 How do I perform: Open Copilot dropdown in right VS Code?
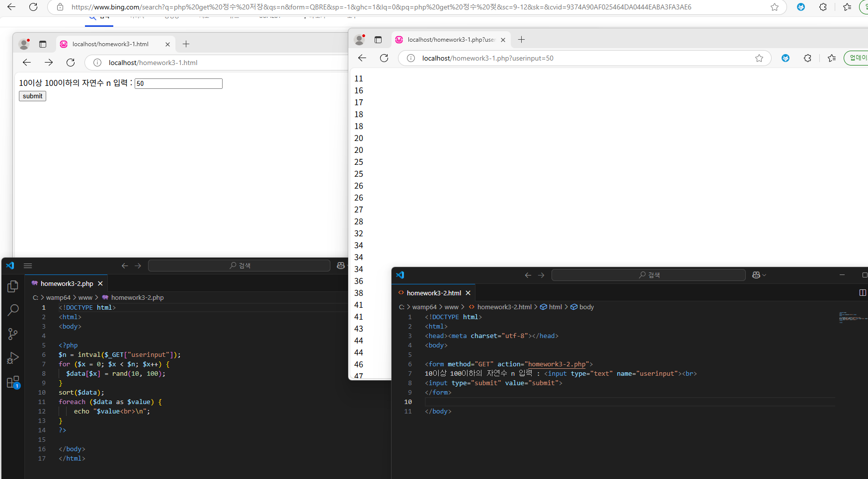[x=759, y=275]
